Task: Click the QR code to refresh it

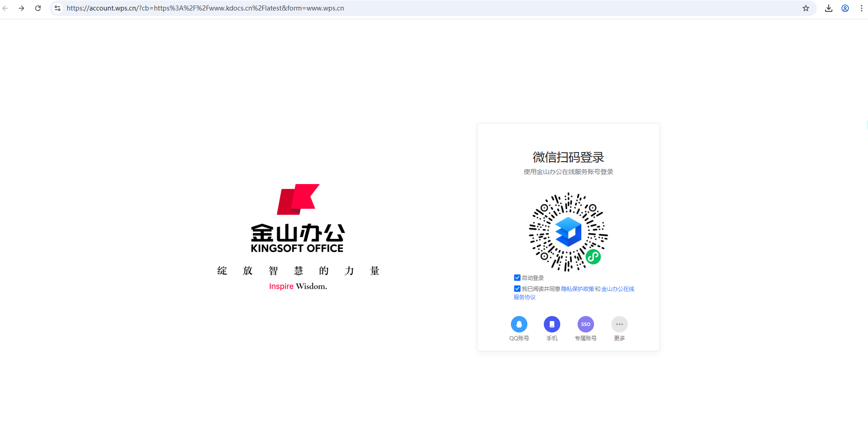Action: pos(568,232)
